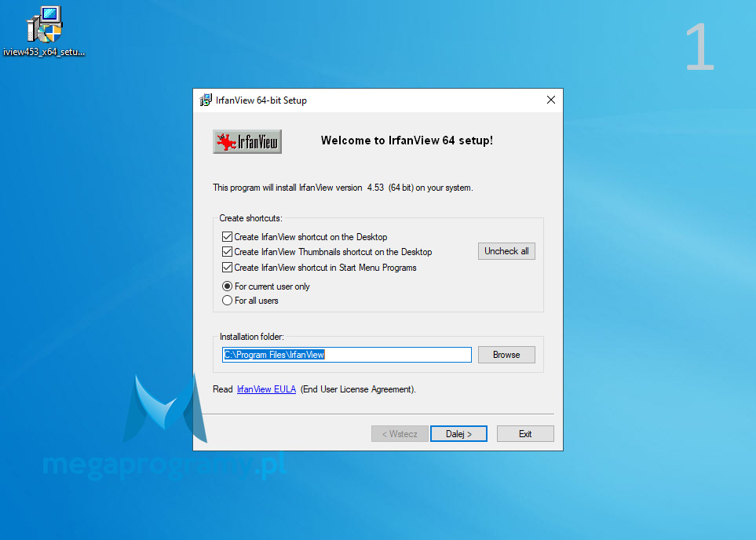Toggle Create IrfanView shortcut on the Desktop

click(x=305, y=237)
